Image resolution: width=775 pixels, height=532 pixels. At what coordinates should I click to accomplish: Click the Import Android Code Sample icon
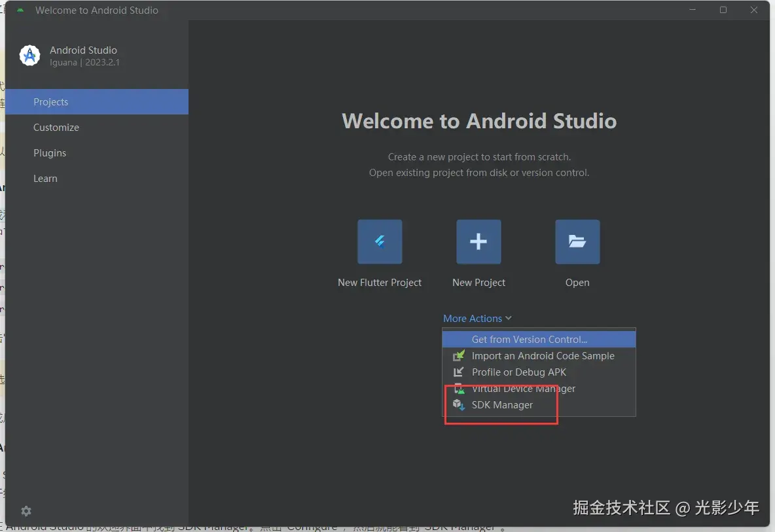pyautogui.click(x=459, y=356)
